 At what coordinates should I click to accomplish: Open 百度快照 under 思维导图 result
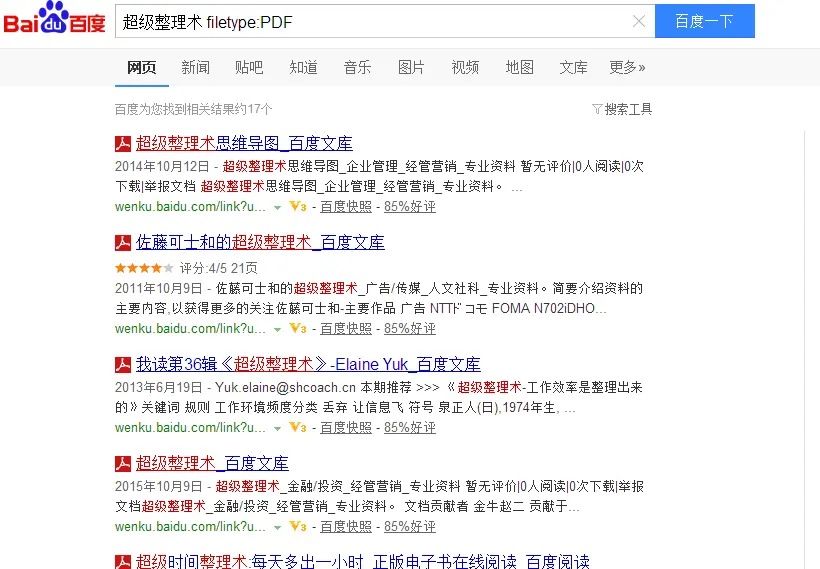346,207
